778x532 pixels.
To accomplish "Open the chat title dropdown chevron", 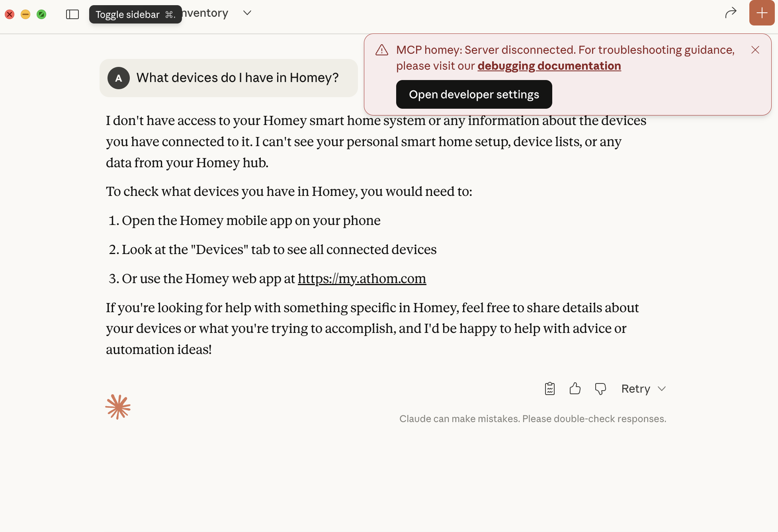I will coord(247,13).
